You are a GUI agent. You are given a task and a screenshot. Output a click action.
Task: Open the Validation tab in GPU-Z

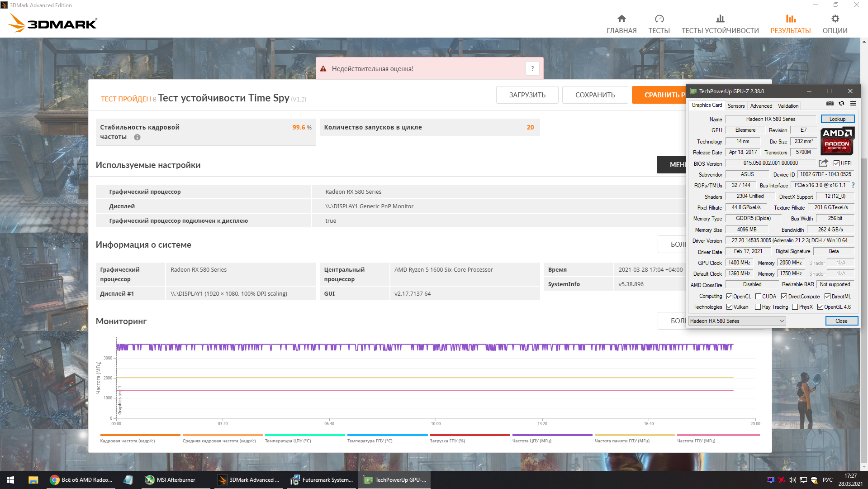788,105
